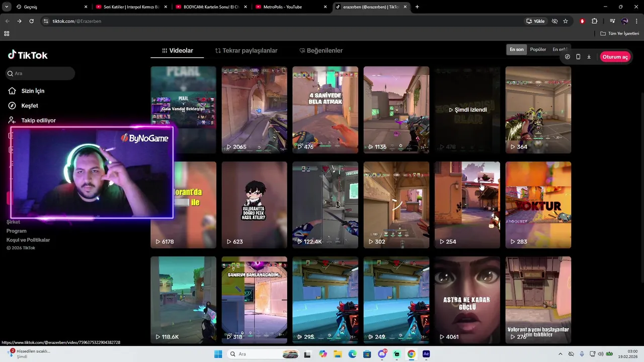Click the Şirket footer link

[x=13, y=222]
